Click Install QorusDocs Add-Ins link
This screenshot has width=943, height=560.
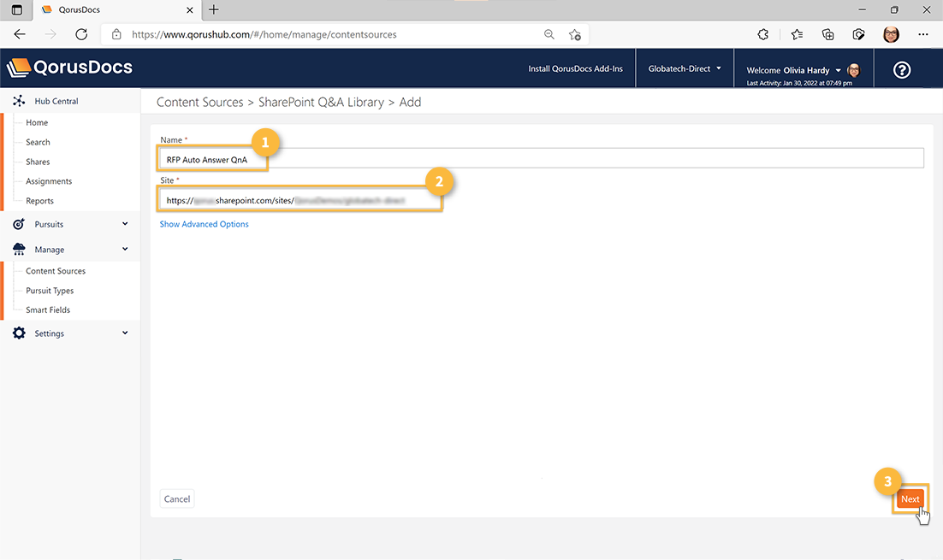tap(576, 68)
